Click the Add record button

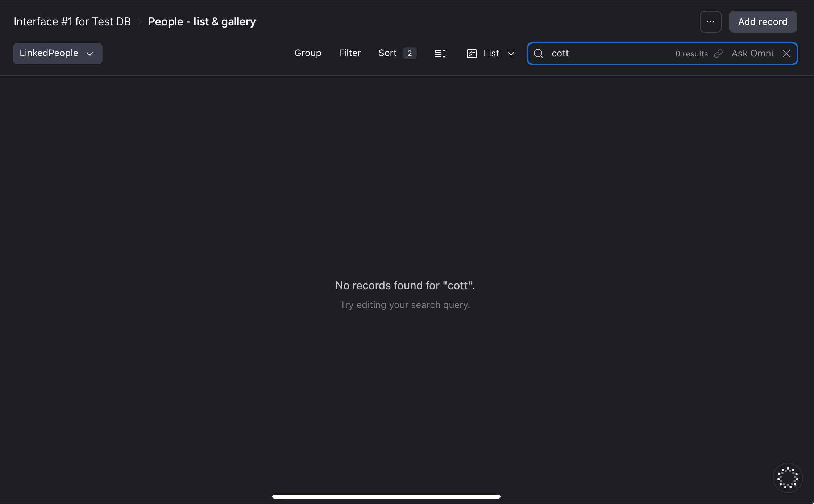pyautogui.click(x=763, y=22)
